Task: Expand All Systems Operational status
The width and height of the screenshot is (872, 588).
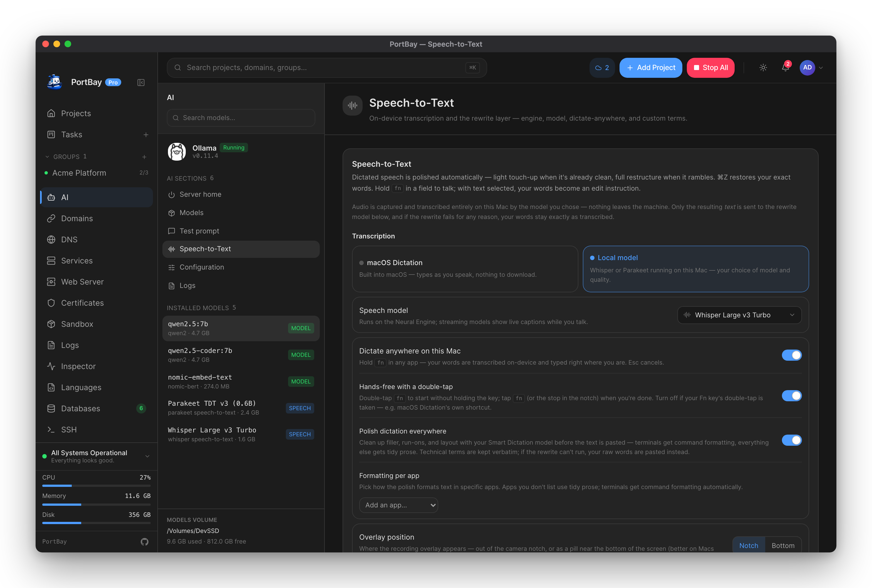Action: [147, 456]
